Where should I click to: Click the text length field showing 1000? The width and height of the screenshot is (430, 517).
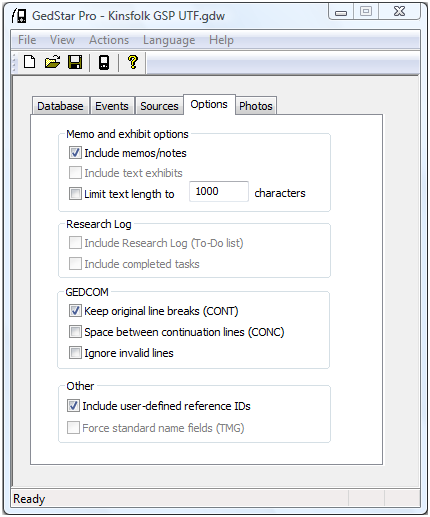tap(219, 192)
